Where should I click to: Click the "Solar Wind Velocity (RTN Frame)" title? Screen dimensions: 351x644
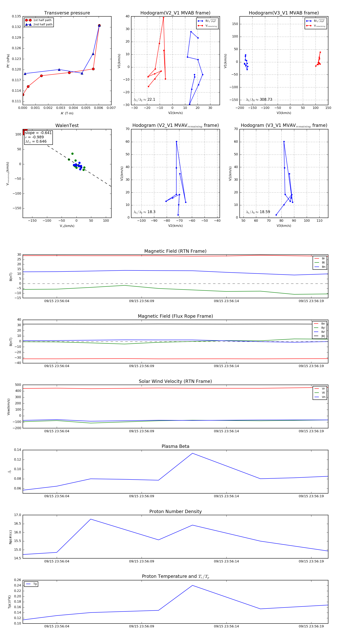click(175, 382)
